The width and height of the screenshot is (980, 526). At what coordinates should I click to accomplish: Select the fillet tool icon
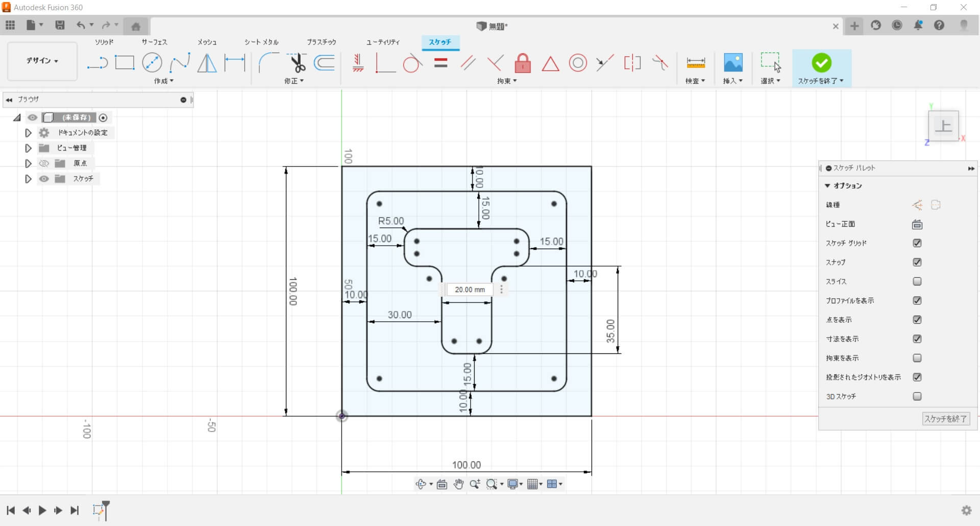(268, 63)
